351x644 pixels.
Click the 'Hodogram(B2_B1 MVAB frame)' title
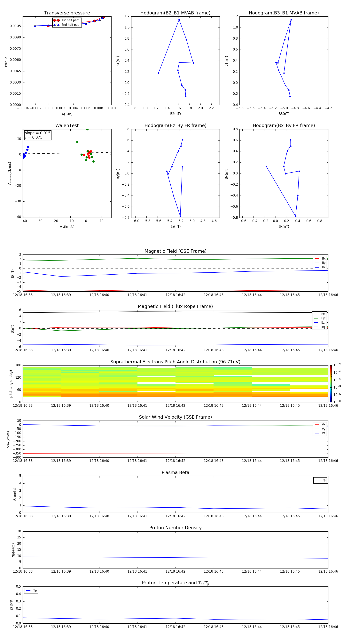175,13
